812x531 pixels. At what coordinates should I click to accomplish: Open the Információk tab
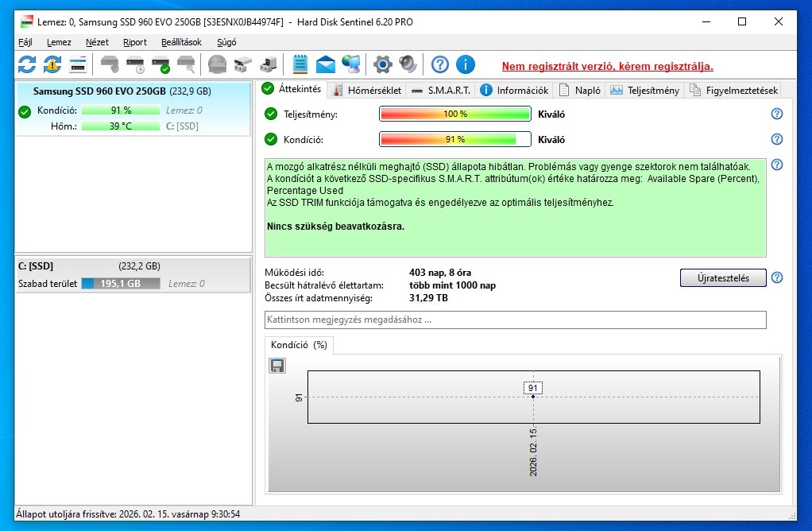[x=514, y=90]
